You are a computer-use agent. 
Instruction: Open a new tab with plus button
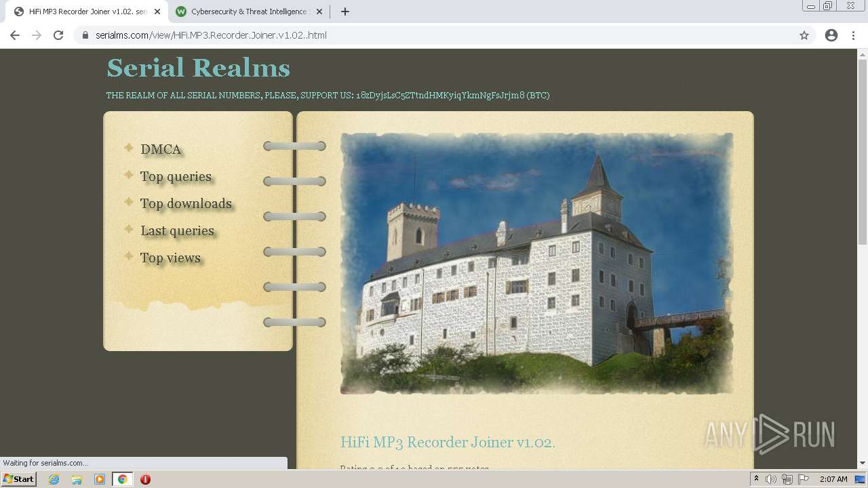point(344,12)
